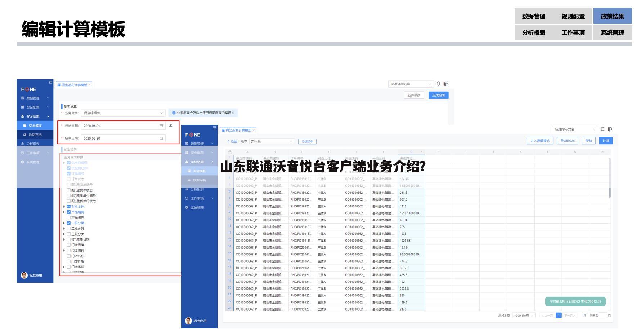Collapse the sidebar in the front FONE window
This screenshot has height=334, width=644.
pyautogui.click(x=215, y=128)
